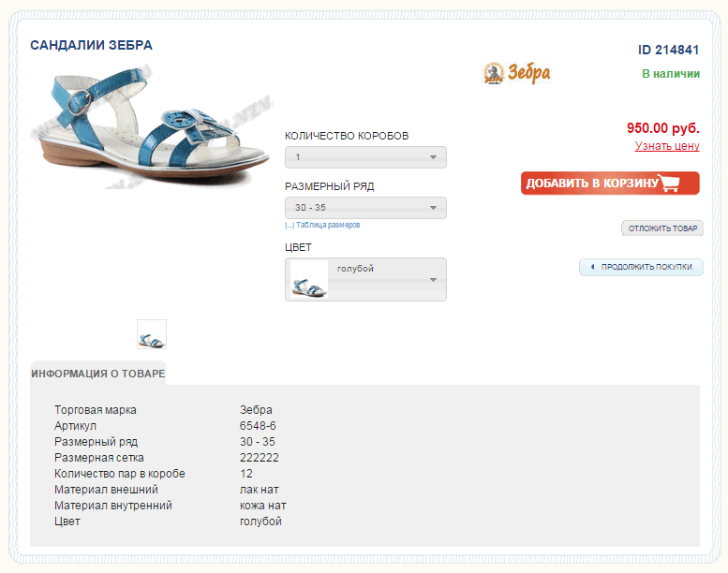Click the 950.00 руб. price

point(662,128)
